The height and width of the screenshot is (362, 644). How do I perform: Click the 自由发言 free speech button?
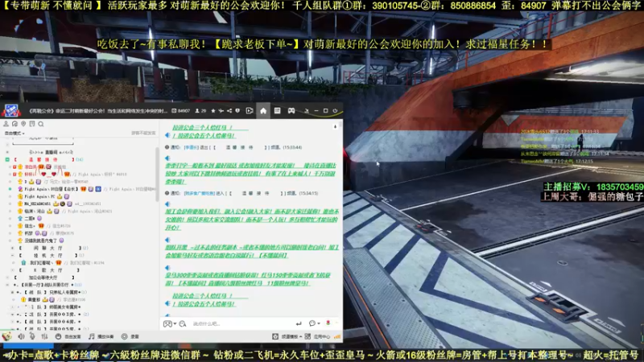point(68,336)
